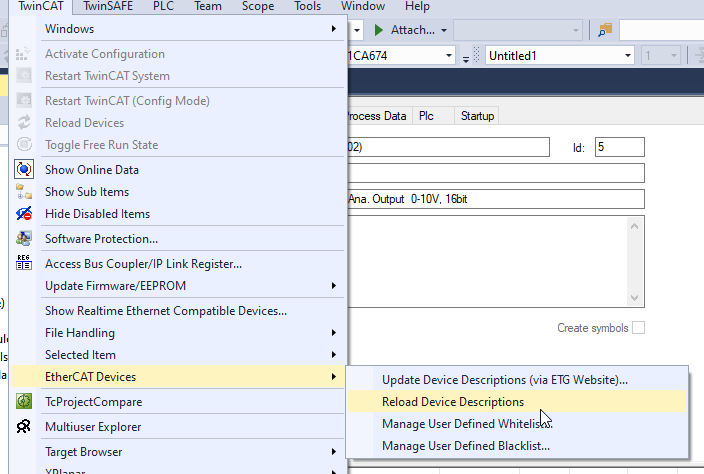
Task: Click the green Attach play icon
Action: (378, 30)
